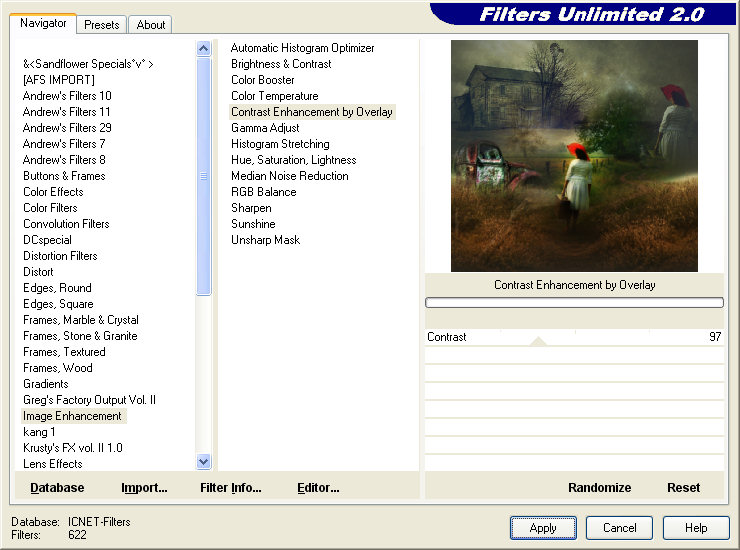
Task: Select Frames, Wood category
Action: pyautogui.click(x=58, y=369)
